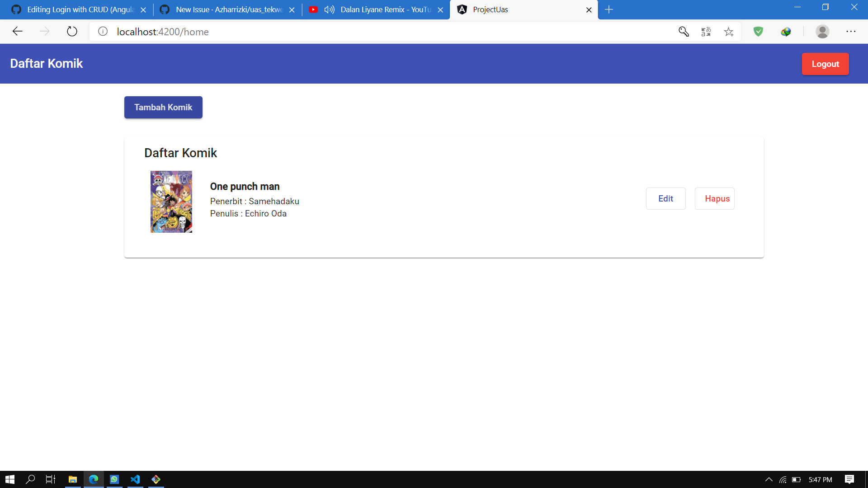Viewport: 868px width, 488px height.
Task: Open Task View on the taskbar
Action: (51, 479)
